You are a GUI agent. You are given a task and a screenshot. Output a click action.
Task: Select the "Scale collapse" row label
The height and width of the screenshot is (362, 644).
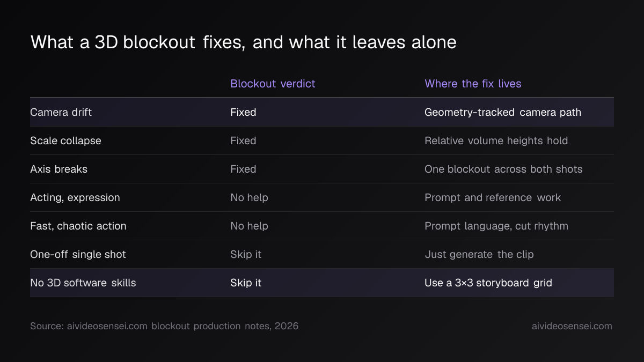[65, 141]
